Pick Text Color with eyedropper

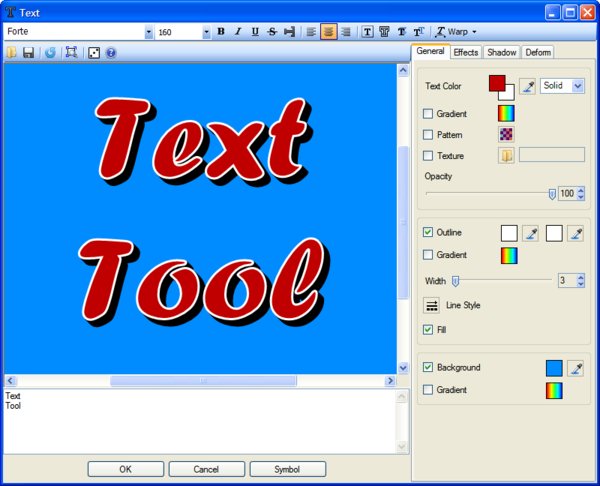point(528,87)
